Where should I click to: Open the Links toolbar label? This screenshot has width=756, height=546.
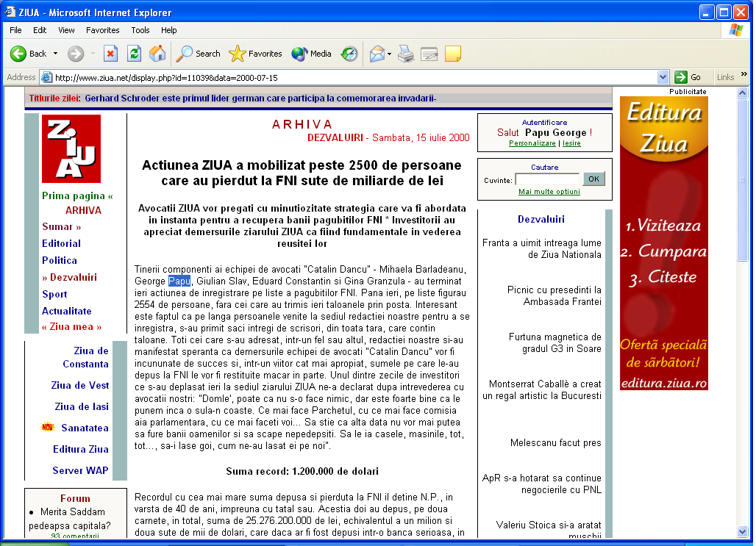[x=725, y=77]
